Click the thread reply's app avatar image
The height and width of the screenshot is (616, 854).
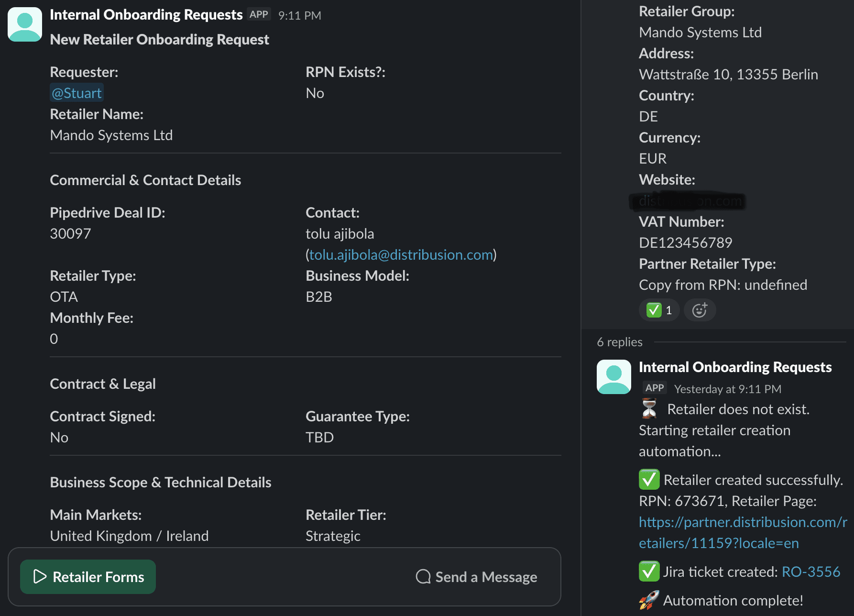pos(613,376)
